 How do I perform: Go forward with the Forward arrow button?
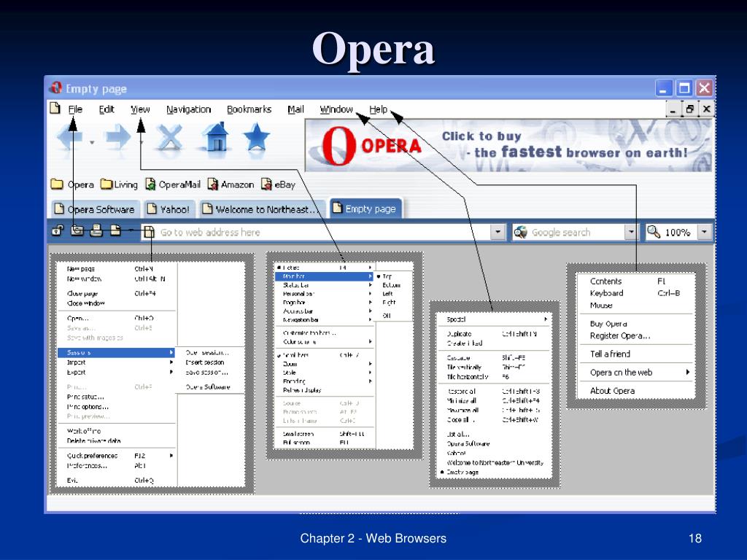(x=117, y=138)
